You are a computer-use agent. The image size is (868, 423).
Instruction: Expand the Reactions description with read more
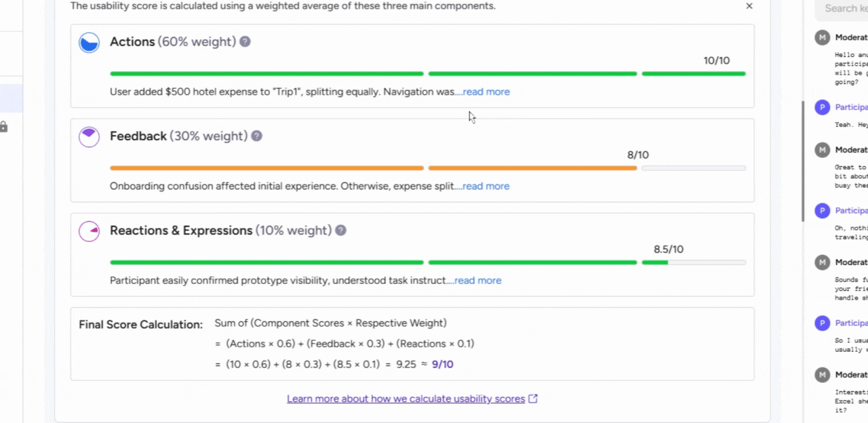click(477, 280)
